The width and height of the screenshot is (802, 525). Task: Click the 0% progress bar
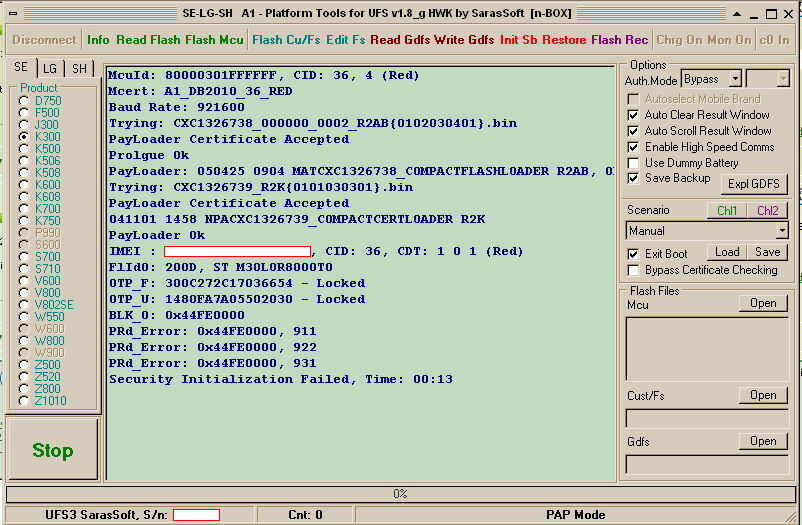(400, 494)
